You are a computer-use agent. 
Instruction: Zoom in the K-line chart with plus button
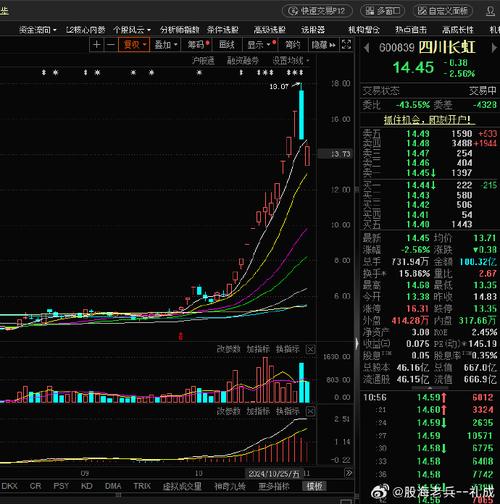(x=97, y=45)
